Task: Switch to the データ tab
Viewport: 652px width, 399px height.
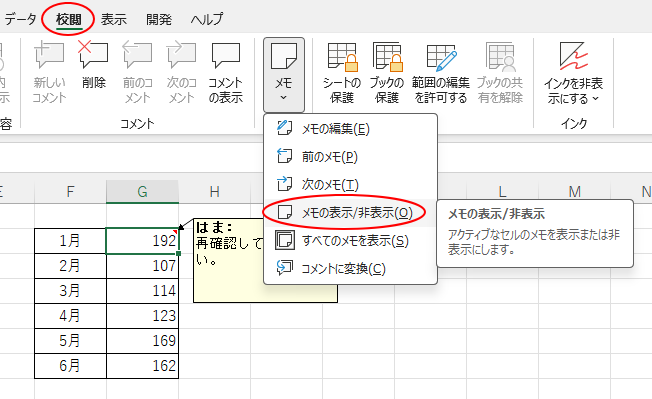Action: click(x=20, y=20)
